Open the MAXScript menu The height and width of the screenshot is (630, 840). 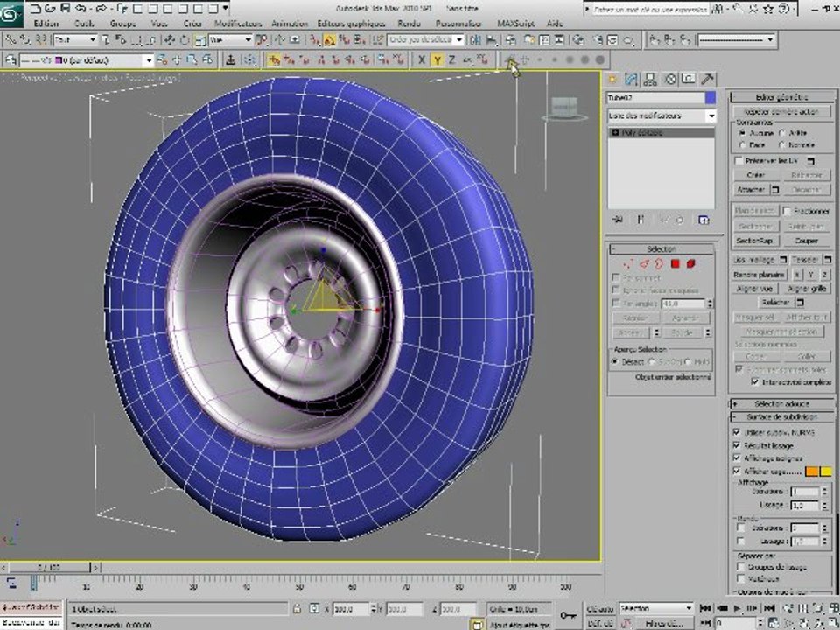pyautogui.click(x=516, y=24)
